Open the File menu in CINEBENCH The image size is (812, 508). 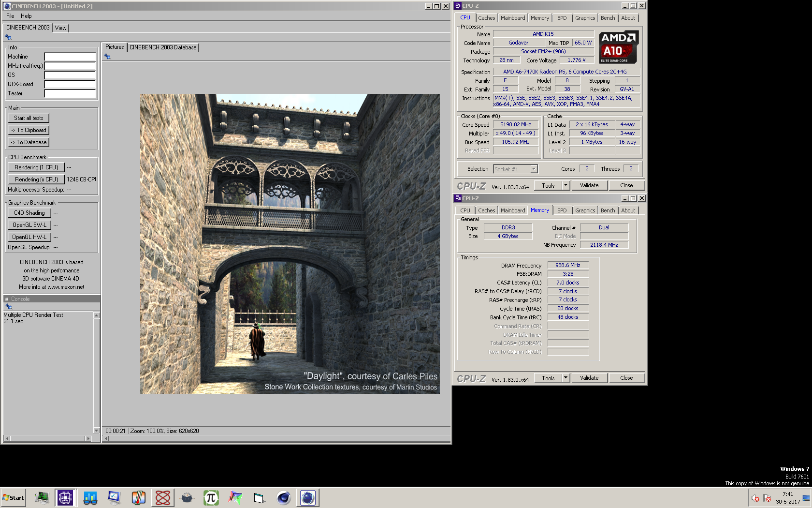click(x=10, y=16)
